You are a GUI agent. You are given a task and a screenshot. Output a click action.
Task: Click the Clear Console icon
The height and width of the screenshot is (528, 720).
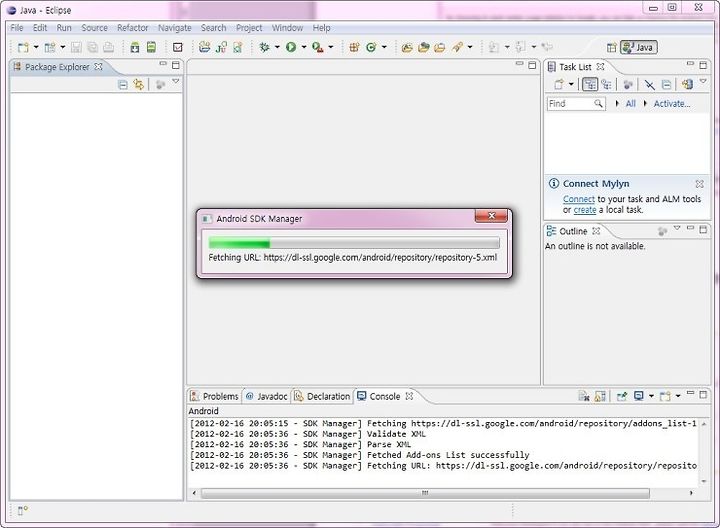click(x=584, y=396)
